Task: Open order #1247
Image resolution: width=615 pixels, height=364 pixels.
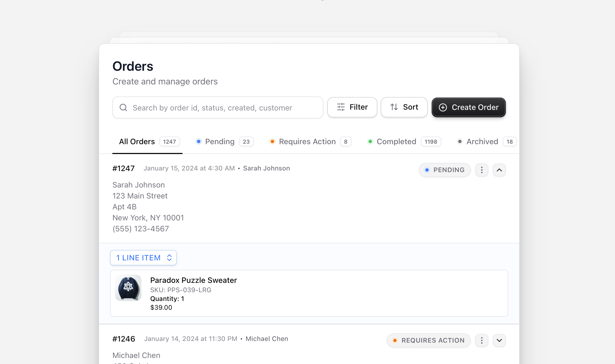Action: pos(123,168)
